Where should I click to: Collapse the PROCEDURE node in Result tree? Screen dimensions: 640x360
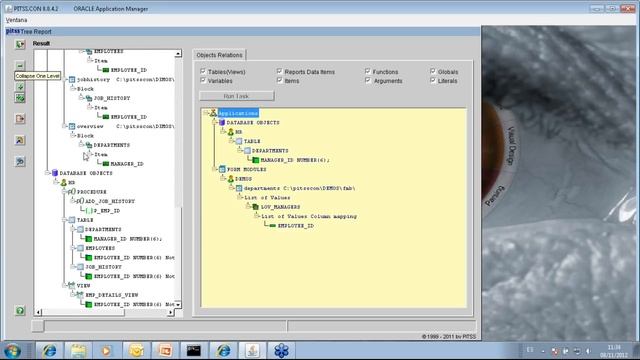tap(64, 191)
